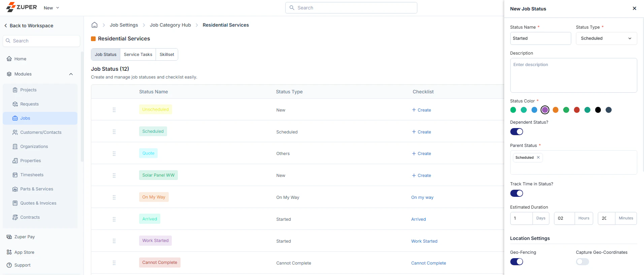Create checklist for Scheduled status row

click(x=421, y=132)
